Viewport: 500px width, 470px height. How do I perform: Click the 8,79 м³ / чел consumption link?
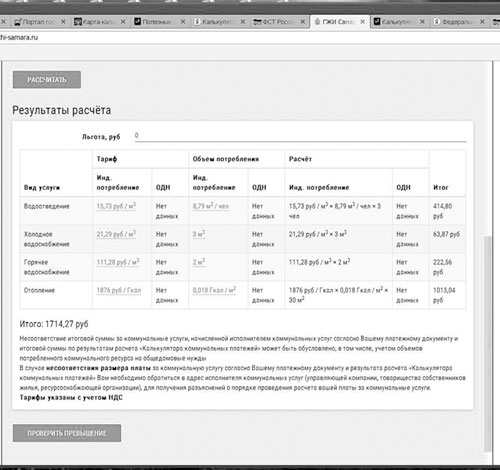click(211, 206)
